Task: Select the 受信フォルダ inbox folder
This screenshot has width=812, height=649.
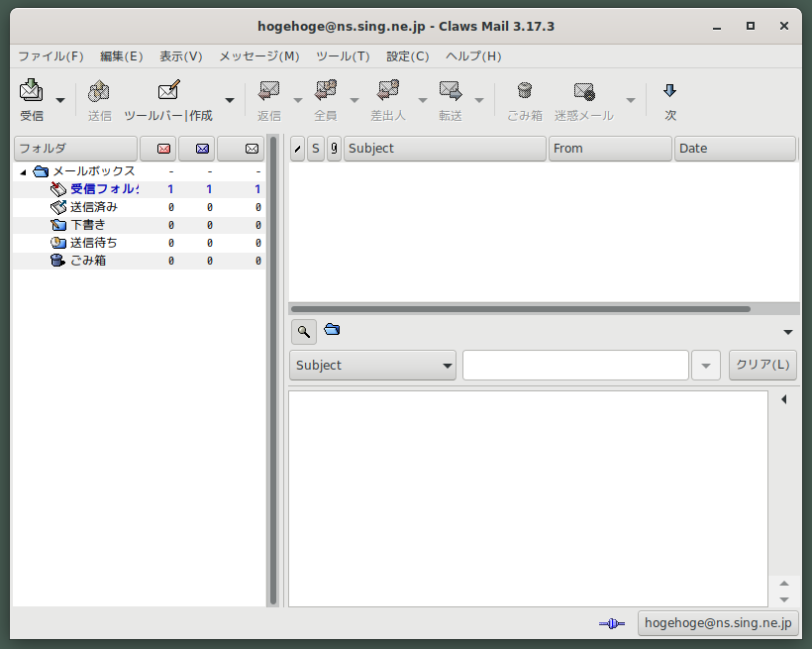Action: click(x=139, y=189)
